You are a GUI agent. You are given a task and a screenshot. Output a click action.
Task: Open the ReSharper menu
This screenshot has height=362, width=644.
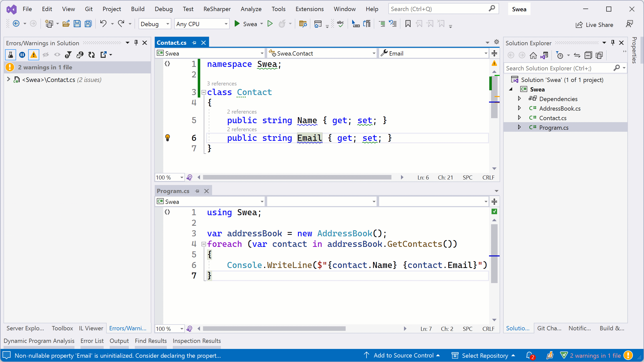coord(217,9)
